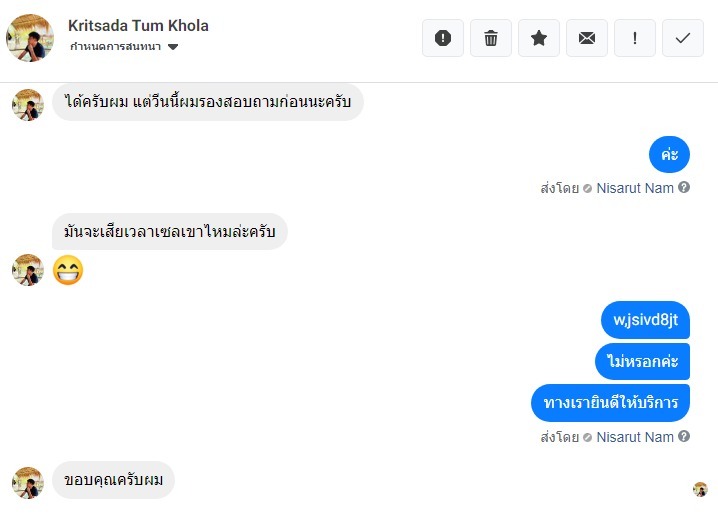Star this conversation as follow-up
This screenshot has width=718, height=520.
(x=539, y=38)
